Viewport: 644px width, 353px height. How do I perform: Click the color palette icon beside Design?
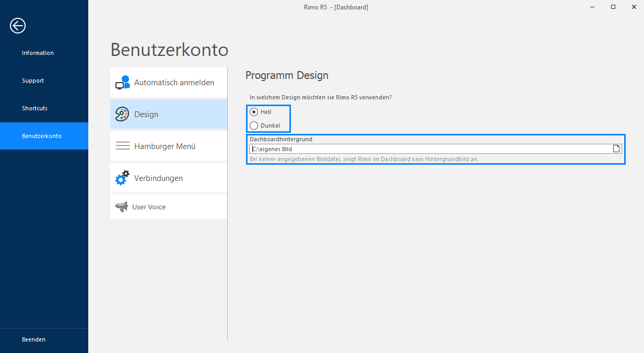pos(122,114)
